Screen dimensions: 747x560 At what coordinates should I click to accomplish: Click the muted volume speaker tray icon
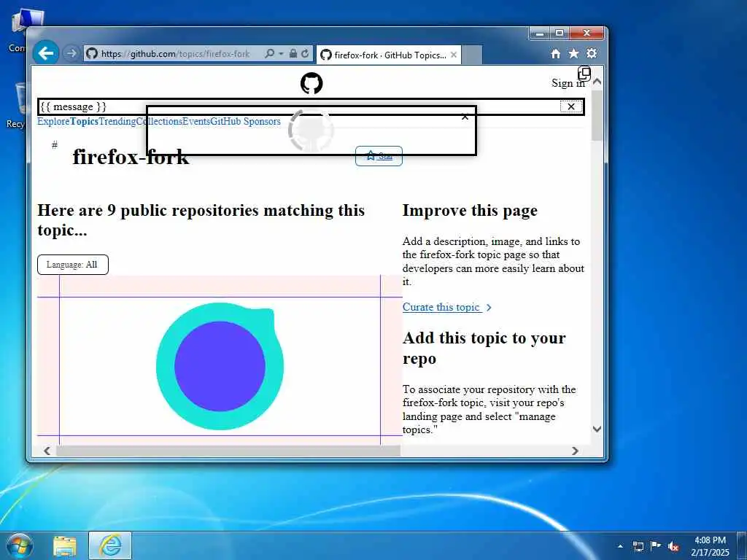coord(673,546)
